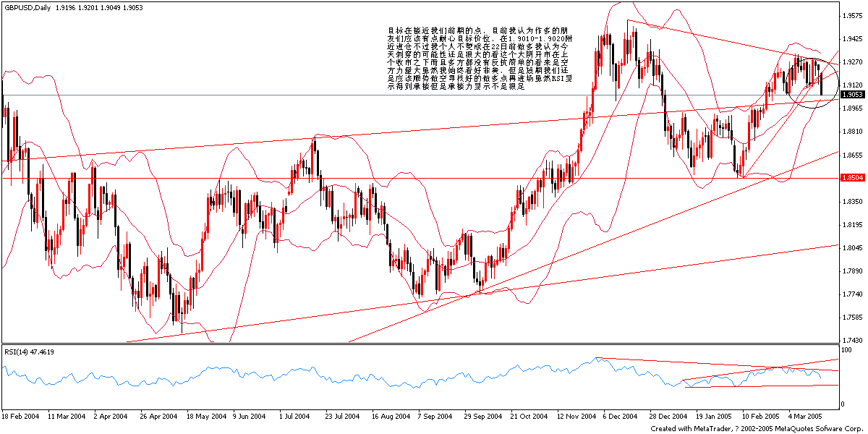
Task: Select the 1.8045 price axis label
Action: tap(854, 247)
